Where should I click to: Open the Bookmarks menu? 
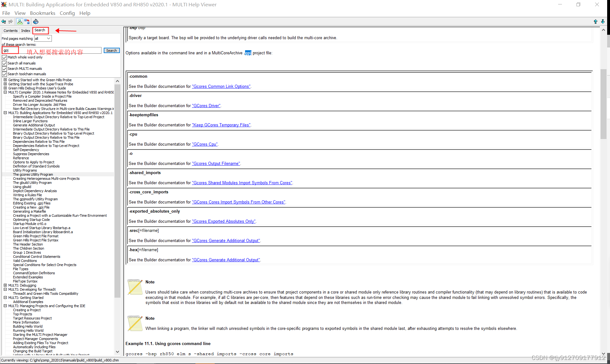click(42, 13)
